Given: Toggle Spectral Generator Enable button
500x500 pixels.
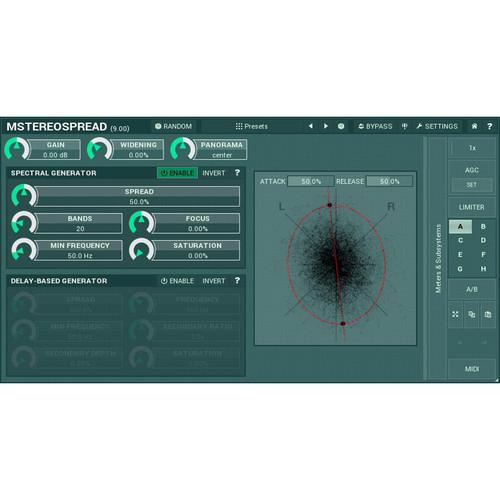Looking at the screenshot, I should pyautogui.click(x=177, y=173).
